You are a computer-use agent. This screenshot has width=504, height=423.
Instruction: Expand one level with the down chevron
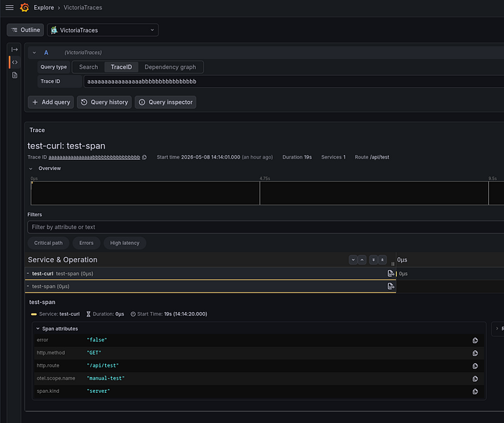(353, 260)
